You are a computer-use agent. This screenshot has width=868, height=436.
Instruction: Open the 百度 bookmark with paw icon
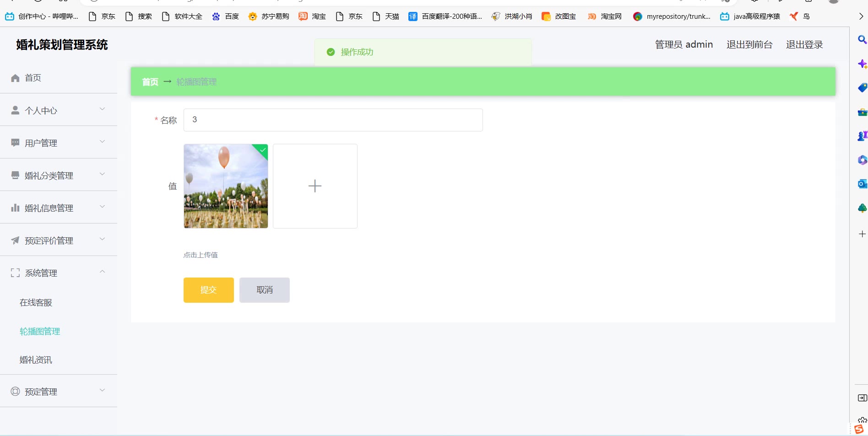pyautogui.click(x=225, y=16)
